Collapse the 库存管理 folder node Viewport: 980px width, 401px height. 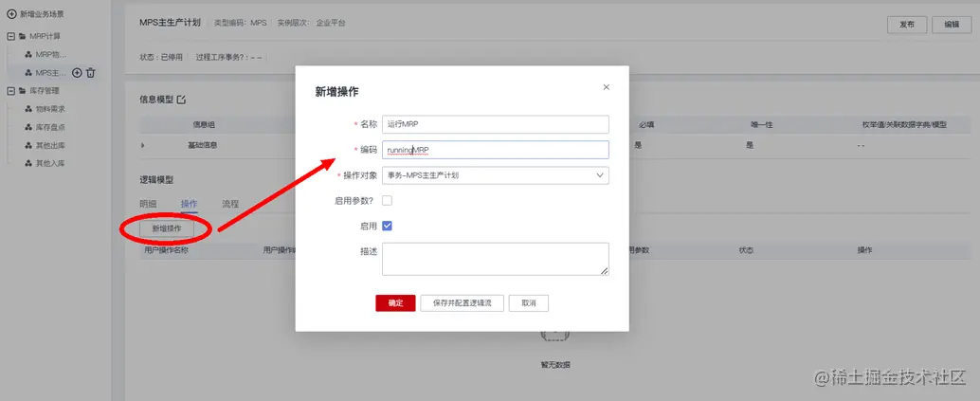click(10, 91)
